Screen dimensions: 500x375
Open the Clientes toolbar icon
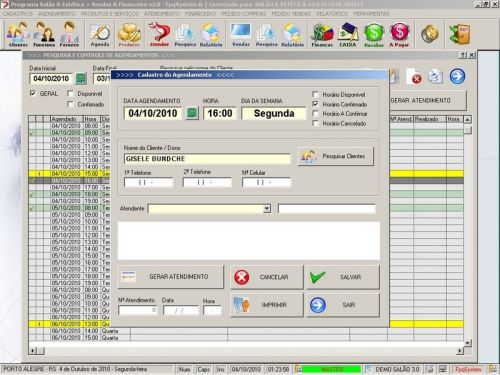point(18,34)
